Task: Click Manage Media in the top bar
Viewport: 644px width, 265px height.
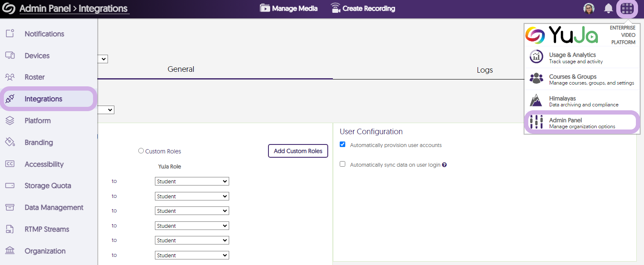Action: [289, 9]
